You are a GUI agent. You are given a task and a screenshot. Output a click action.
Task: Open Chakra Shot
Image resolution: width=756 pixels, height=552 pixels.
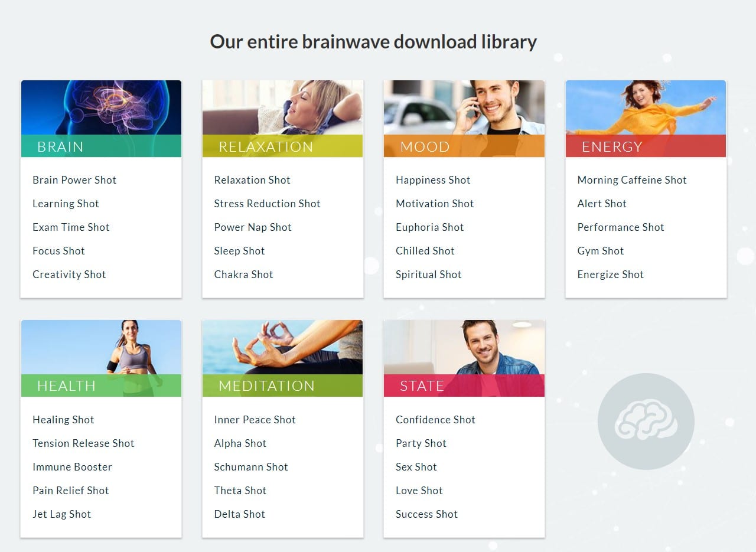tap(243, 275)
